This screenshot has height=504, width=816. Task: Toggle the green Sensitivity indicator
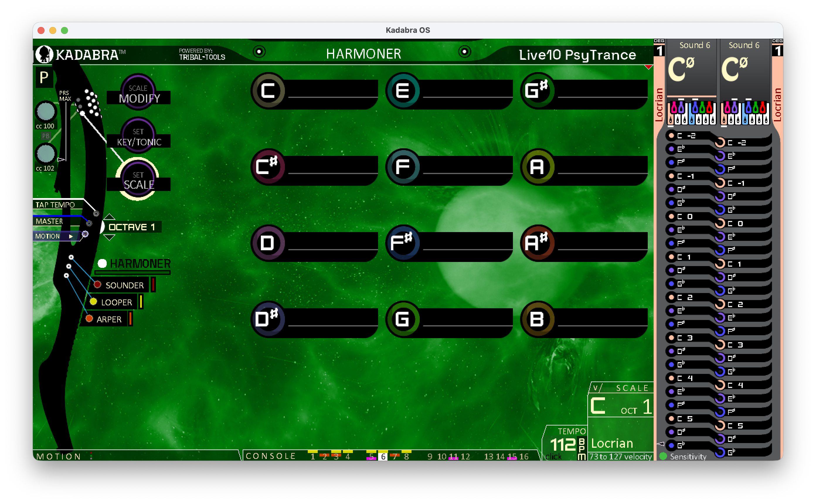click(663, 456)
